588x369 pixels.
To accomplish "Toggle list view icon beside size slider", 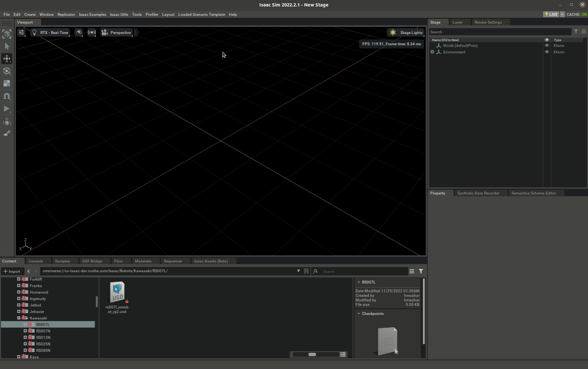I will [343, 354].
